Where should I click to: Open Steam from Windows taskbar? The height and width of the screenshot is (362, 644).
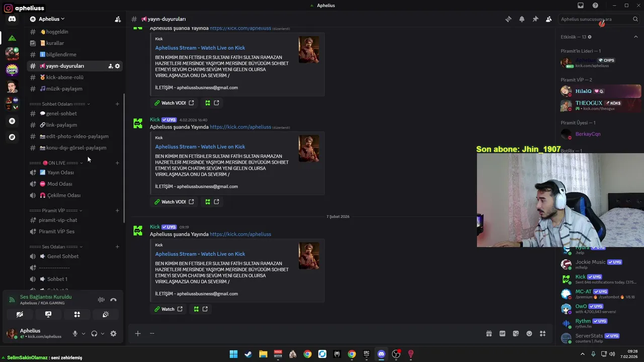[248, 354]
